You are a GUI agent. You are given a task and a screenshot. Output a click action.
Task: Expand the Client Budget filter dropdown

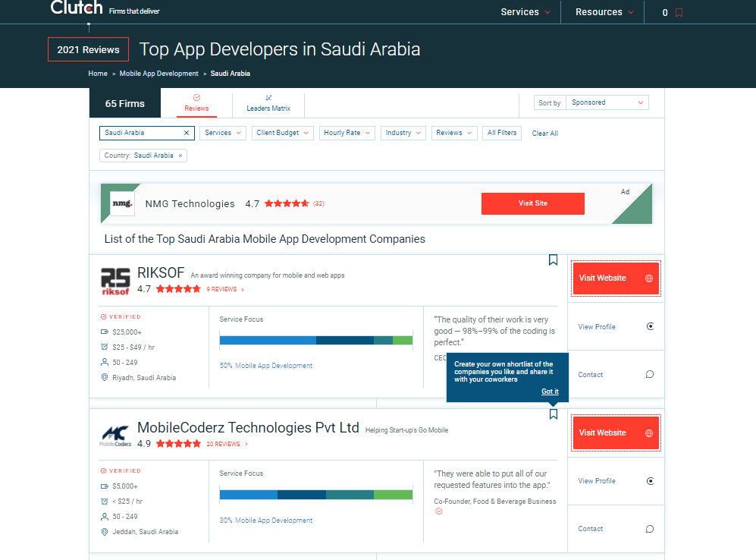click(283, 133)
